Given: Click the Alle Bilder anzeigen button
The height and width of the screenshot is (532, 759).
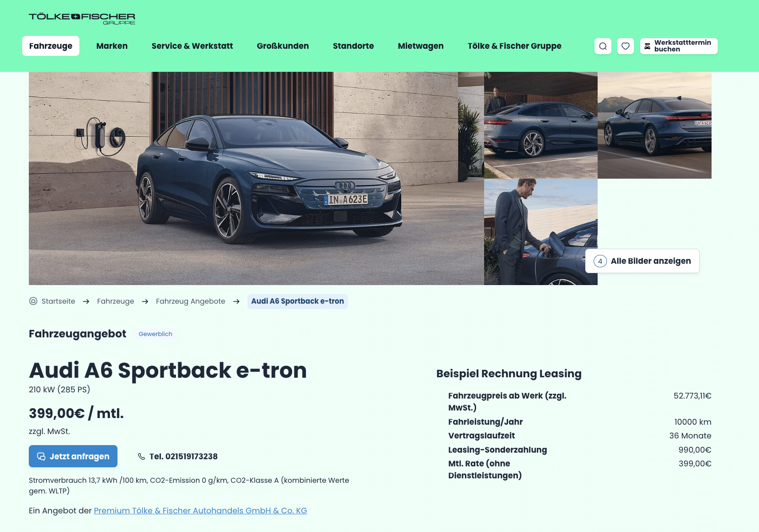Looking at the screenshot, I should tap(642, 261).
